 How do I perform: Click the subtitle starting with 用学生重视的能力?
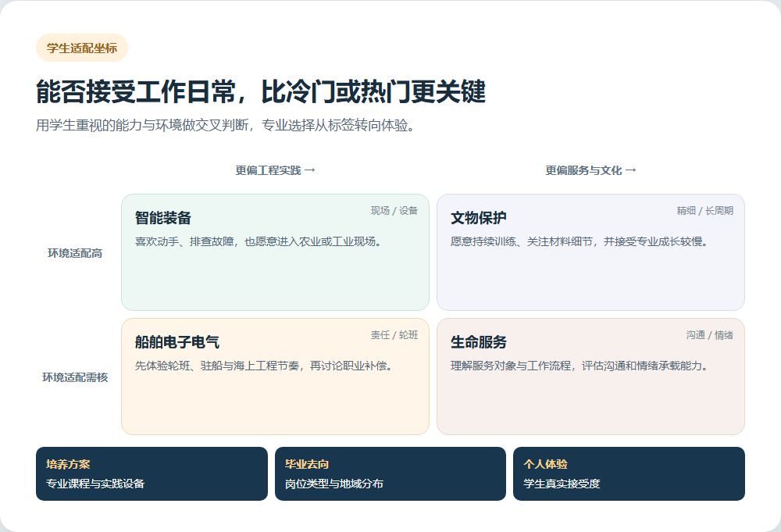point(225,125)
